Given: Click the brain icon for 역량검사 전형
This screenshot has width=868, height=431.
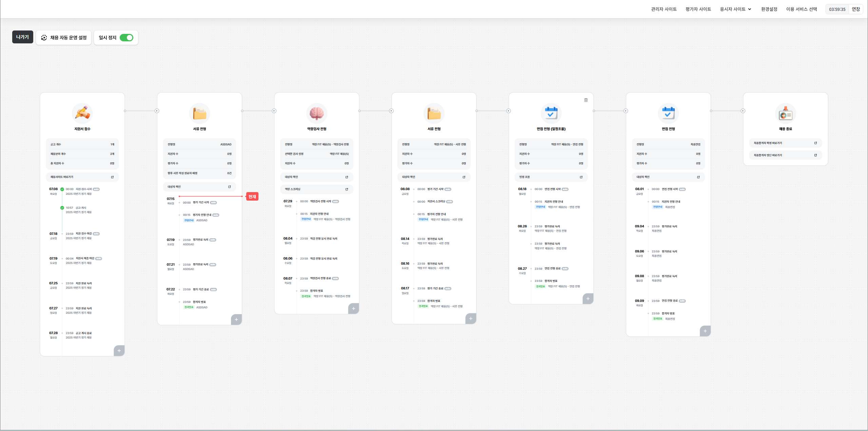Looking at the screenshot, I should tap(316, 113).
